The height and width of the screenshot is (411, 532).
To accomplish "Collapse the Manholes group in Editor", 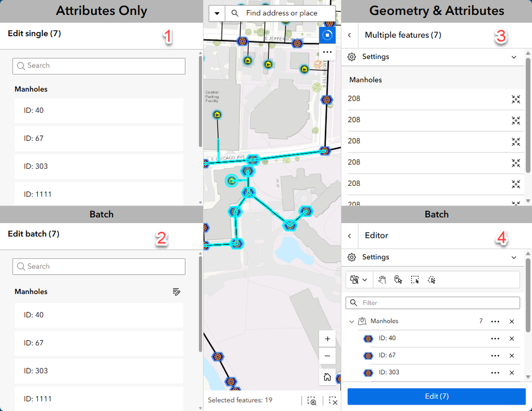I will 351,322.
